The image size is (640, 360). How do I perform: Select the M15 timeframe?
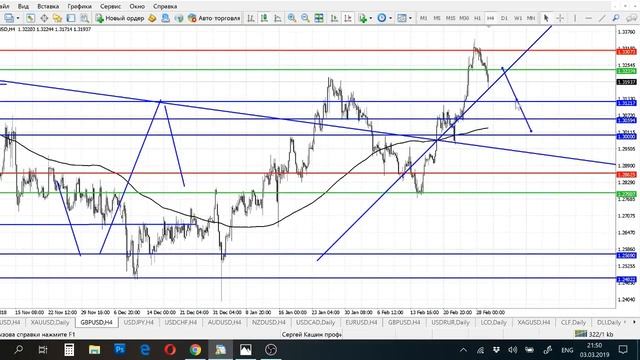pyautogui.click(x=450, y=18)
